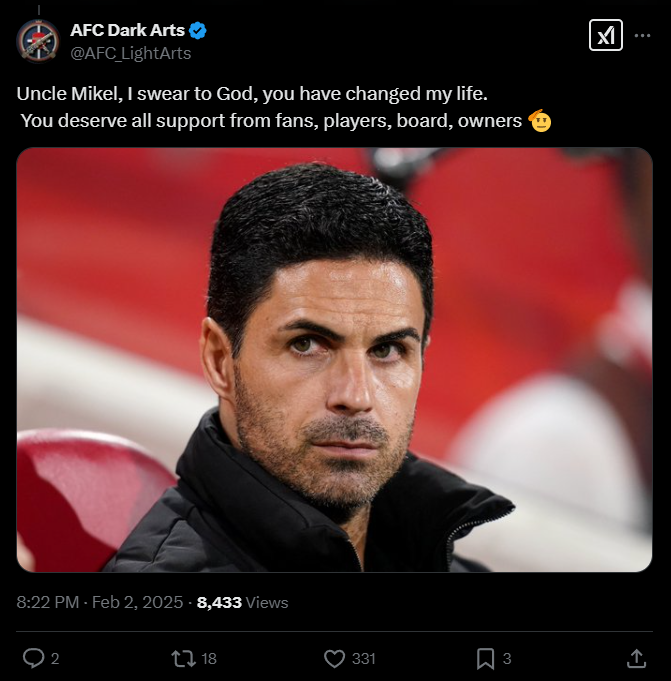Click the repost count showing 18
The width and height of the screenshot is (671, 681).
tap(208, 658)
